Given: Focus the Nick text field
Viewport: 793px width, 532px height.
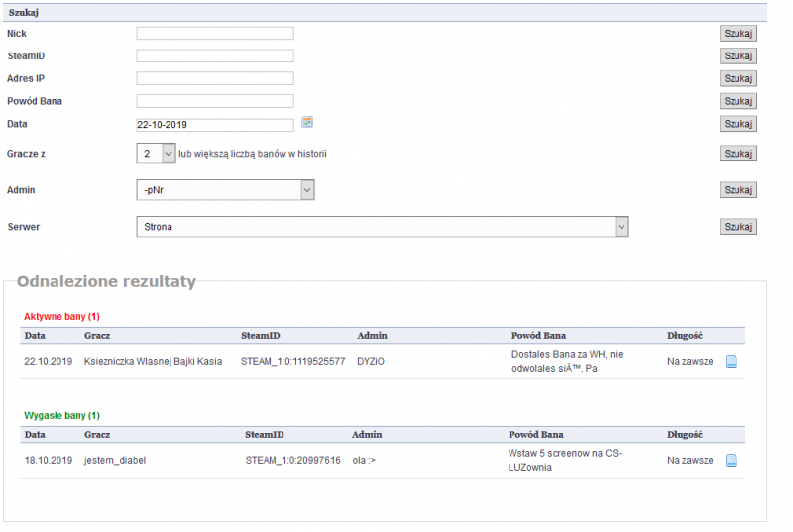Looking at the screenshot, I should (215, 33).
